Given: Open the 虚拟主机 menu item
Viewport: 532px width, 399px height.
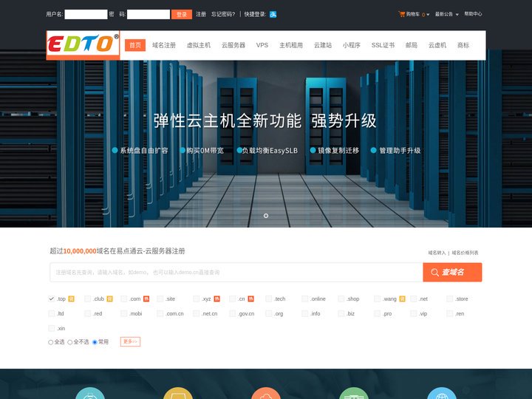Looking at the screenshot, I should (x=199, y=45).
